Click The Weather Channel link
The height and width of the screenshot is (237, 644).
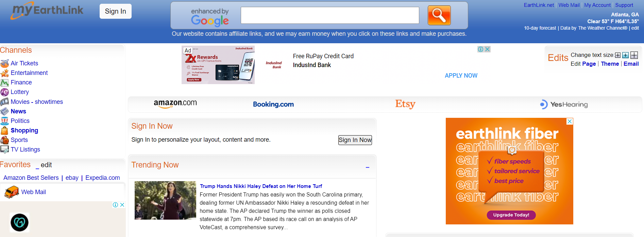click(603, 28)
